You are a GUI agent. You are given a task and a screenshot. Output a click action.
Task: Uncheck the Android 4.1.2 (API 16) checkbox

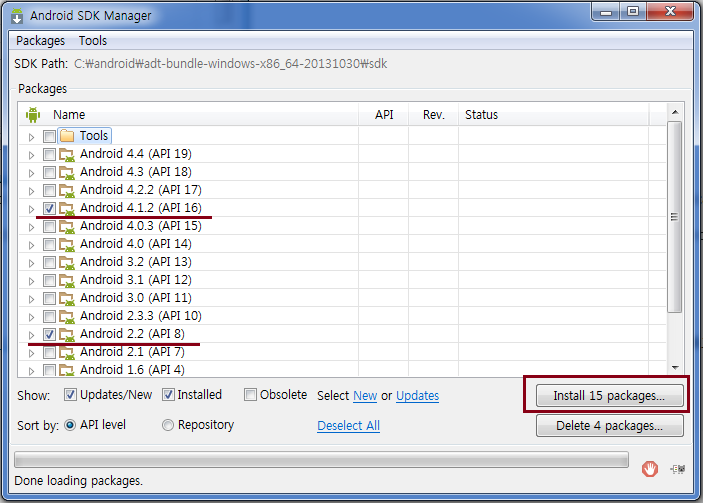(49, 208)
